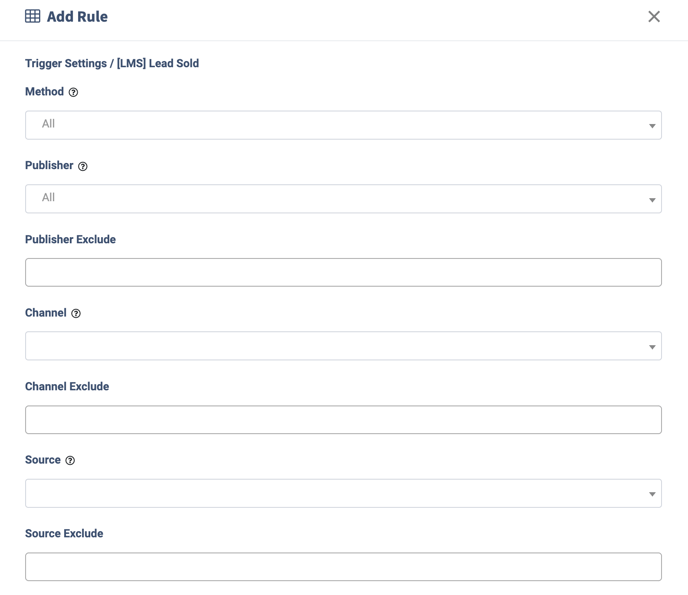Click the Channel dropdown arrow
The height and width of the screenshot is (595, 688).
click(x=652, y=347)
